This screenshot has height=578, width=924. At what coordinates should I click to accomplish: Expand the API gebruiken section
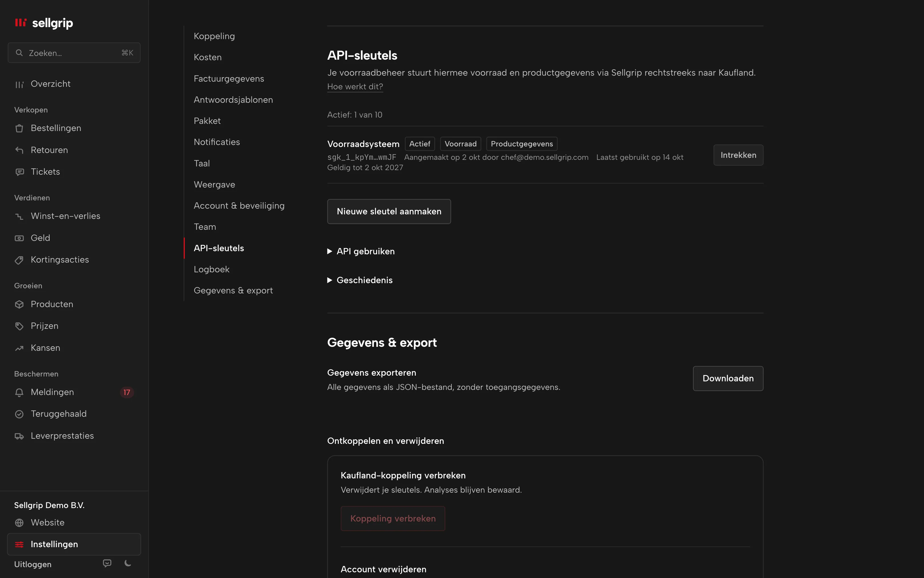[361, 251]
